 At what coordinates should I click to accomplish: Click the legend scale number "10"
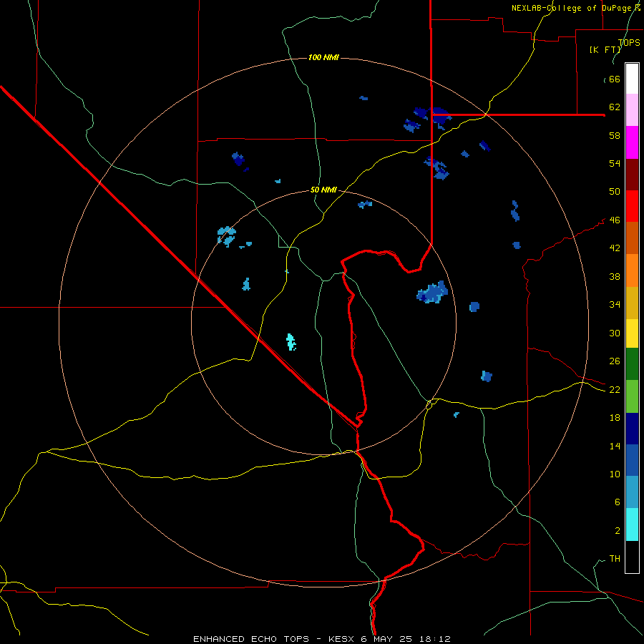(x=615, y=474)
